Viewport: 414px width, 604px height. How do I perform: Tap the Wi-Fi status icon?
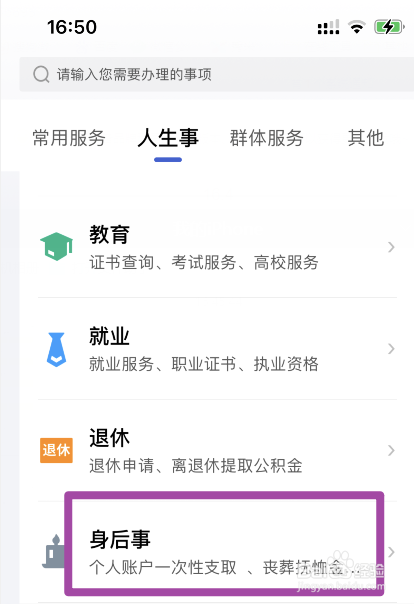(x=357, y=27)
